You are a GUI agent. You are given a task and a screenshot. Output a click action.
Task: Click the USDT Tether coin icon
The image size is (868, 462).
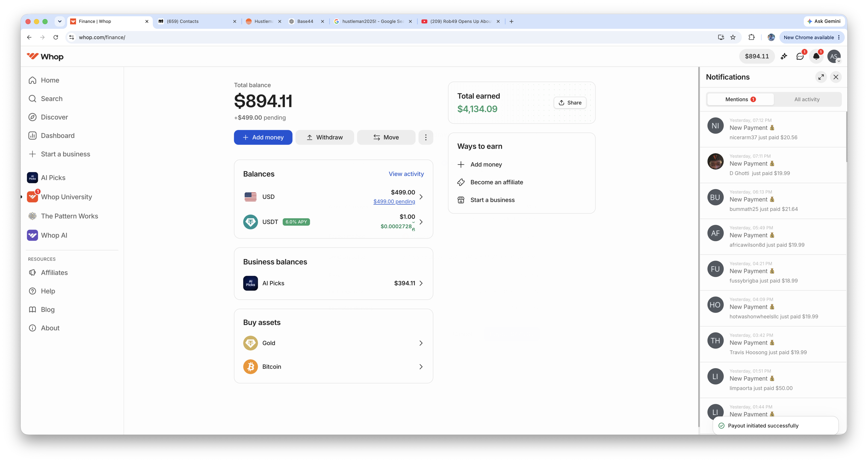[250, 222]
